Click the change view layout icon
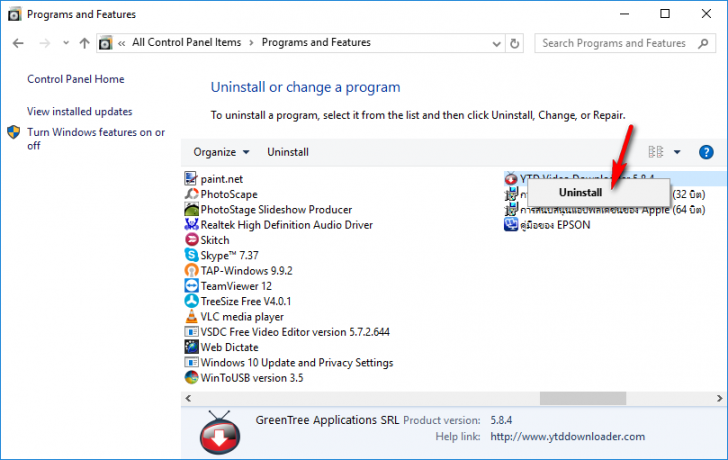Viewport: 728px width, 460px height. [x=656, y=152]
